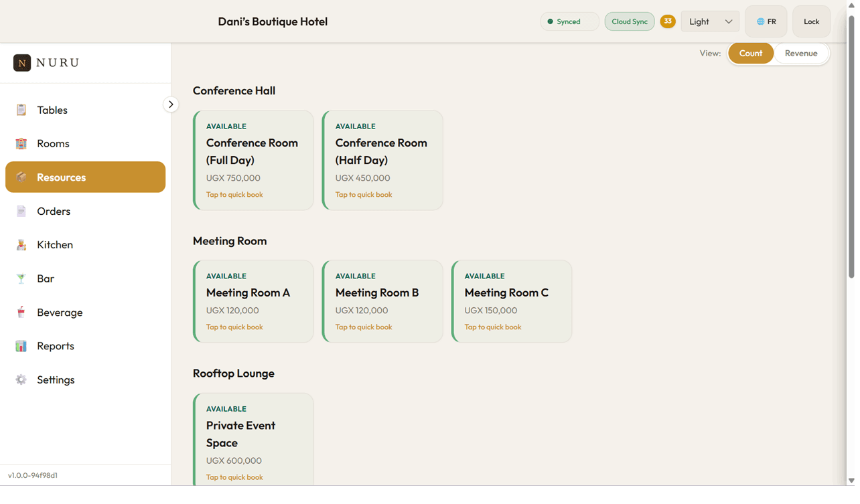The width and height of the screenshot is (860, 504).
Task: Click the scrollbar up arrow
Action: (x=851, y=5)
